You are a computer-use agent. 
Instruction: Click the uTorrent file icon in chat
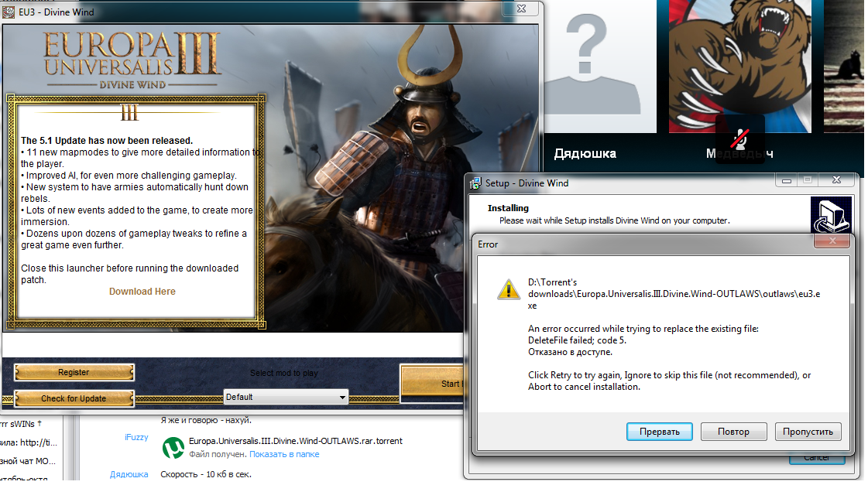pos(173,447)
